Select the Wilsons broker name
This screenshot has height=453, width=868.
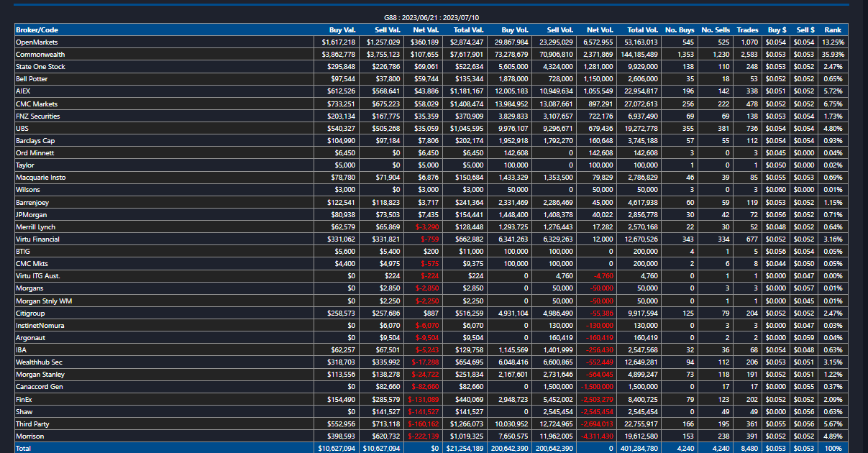[27, 190]
